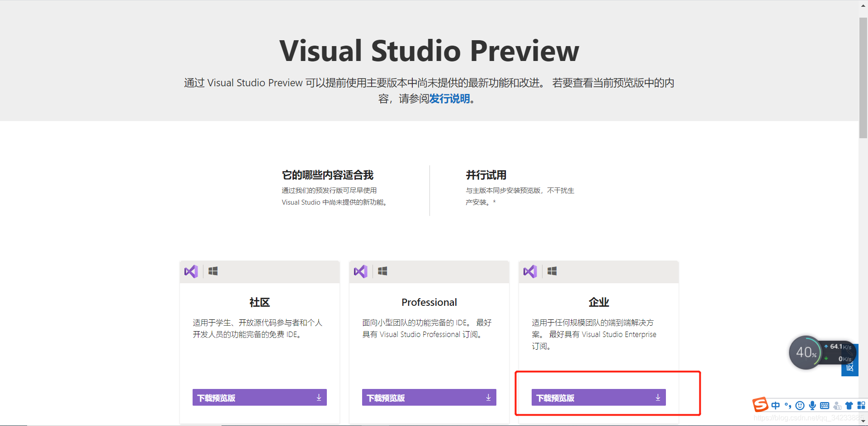Click the scrollbar up arrow
Viewport: 868px width, 426px height.
click(x=863, y=5)
